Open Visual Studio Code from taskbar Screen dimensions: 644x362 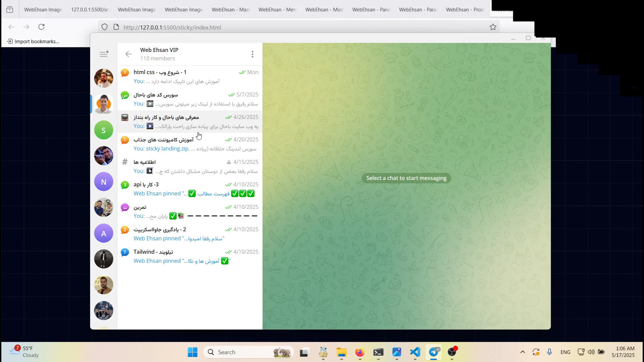point(415,352)
